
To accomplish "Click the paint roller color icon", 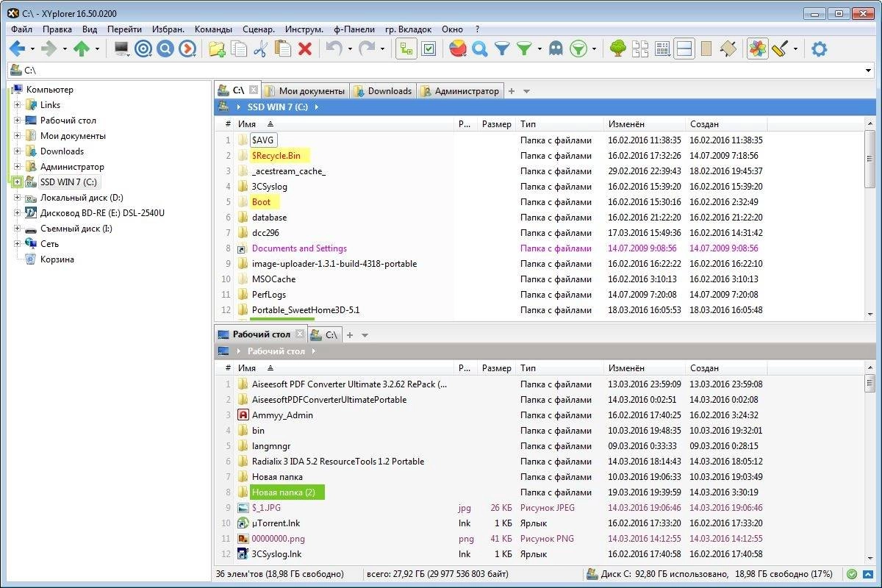I will pyautogui.click(x=780, y=49).
